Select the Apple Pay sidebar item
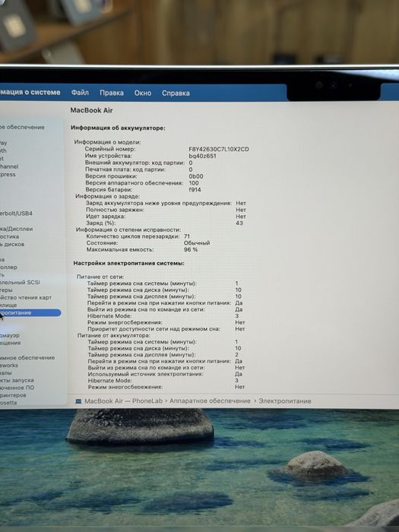 tap(3, 143)
